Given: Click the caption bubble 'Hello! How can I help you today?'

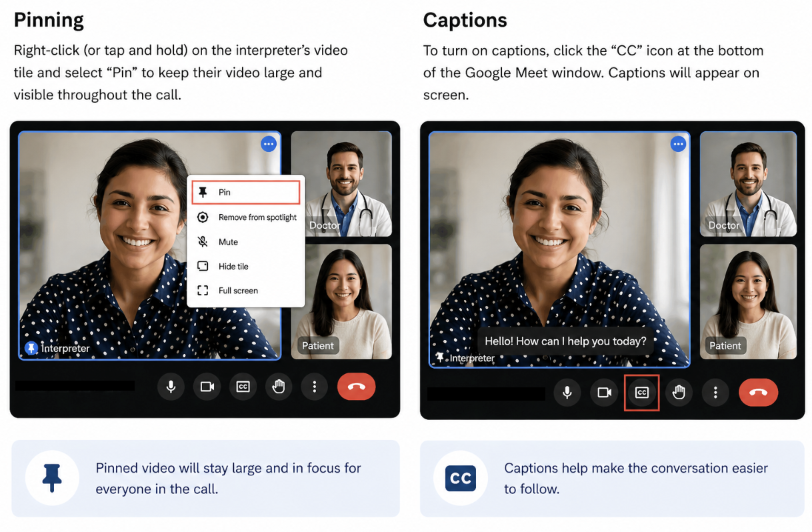Looking at the screenshot, I should [x=565, y=341].
